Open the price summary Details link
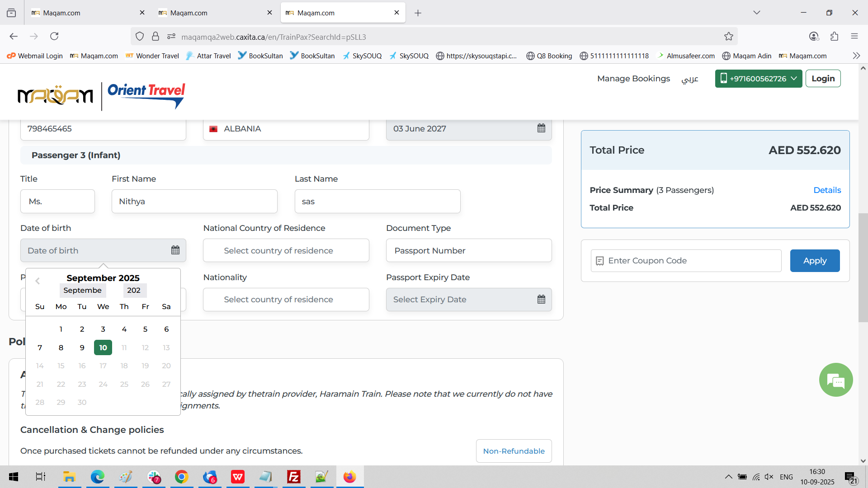Screen dimensions: 868x488 tap(827, 190)
